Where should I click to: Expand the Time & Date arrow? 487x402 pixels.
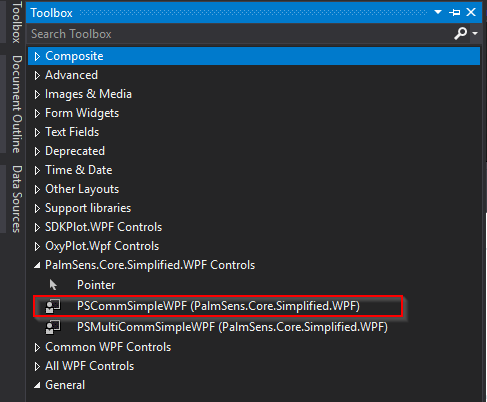point(37,170)
